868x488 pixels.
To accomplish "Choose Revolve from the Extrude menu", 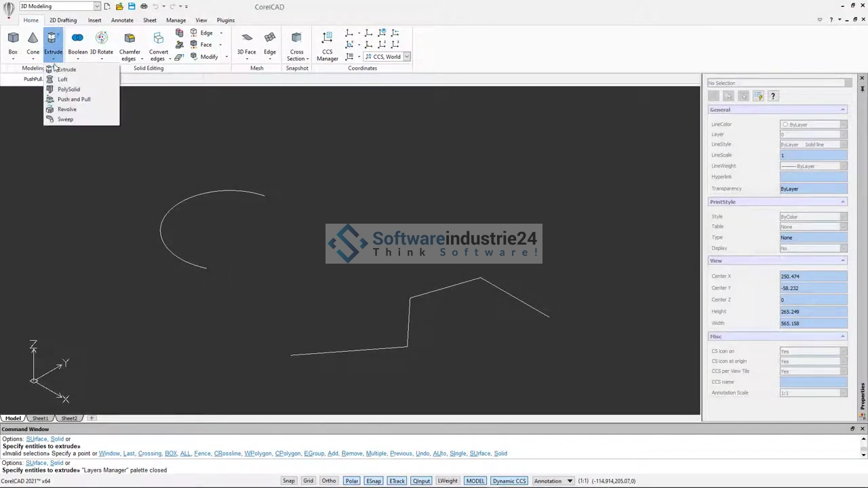I will click(66, 109).
